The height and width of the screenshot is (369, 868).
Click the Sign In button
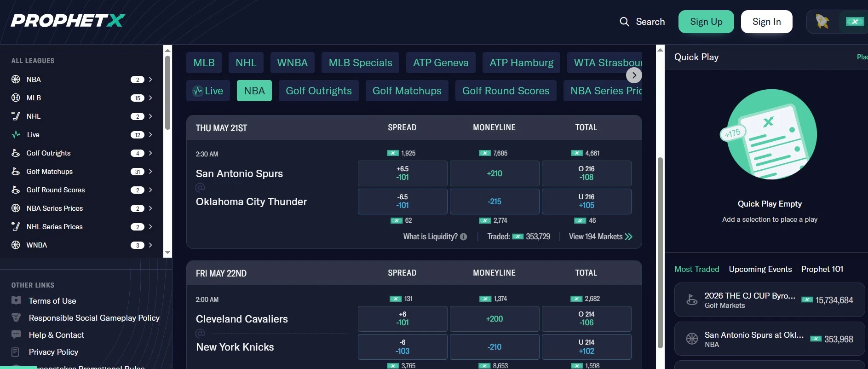click(x=766, y=22)
